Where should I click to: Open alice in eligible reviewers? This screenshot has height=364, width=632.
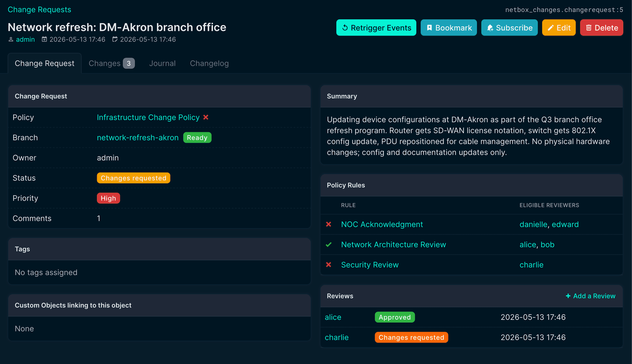528,245
